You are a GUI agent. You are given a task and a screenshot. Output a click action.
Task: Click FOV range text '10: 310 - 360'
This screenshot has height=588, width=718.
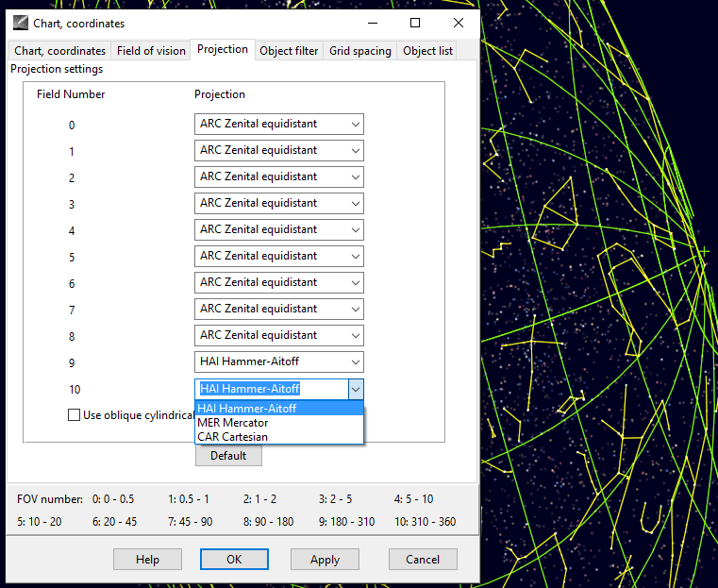coord(425,522)
